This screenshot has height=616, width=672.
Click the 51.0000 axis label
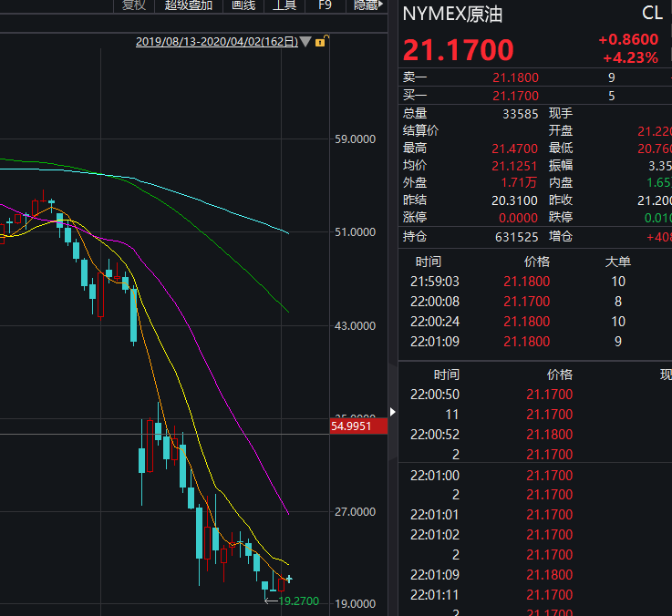click(x=355, y=232)
